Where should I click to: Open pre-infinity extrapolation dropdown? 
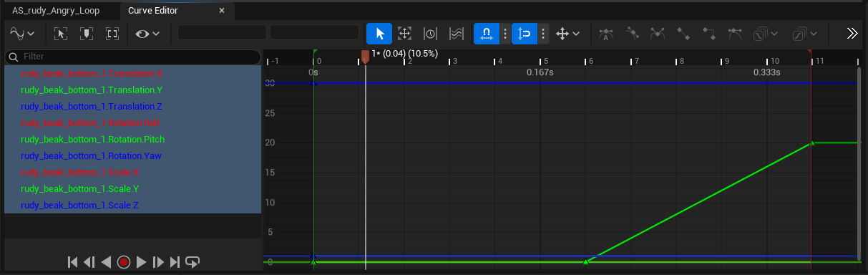point(766,33)
